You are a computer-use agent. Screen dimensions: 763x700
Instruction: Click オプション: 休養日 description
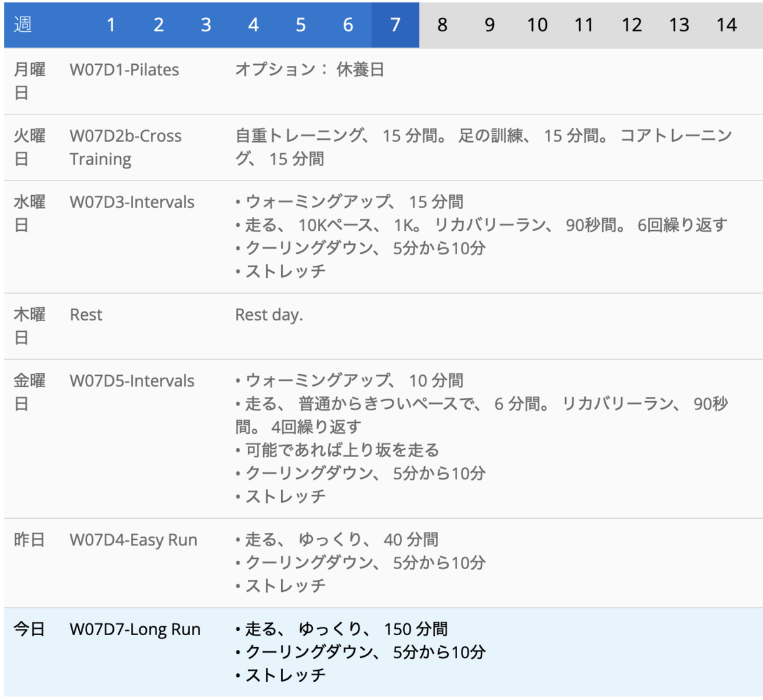click(310, 70)
